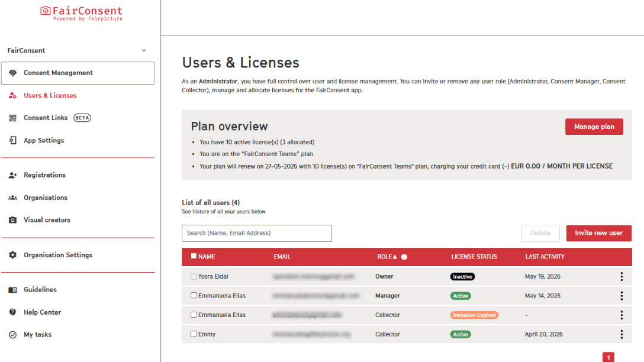The image size is (644, 362).
Task: Click the My tasks checkmark icon
Action: (13, 335)
